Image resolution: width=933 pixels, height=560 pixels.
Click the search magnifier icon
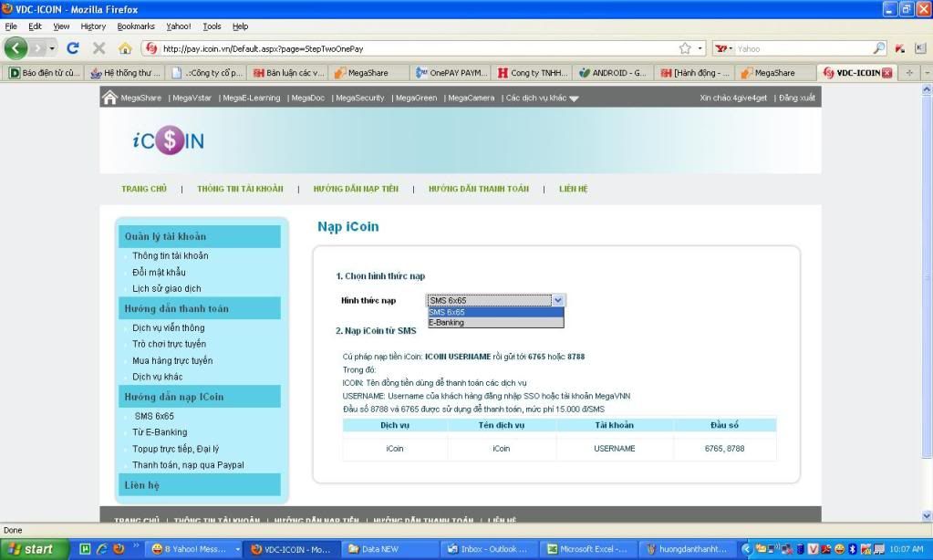coord(878,48)
